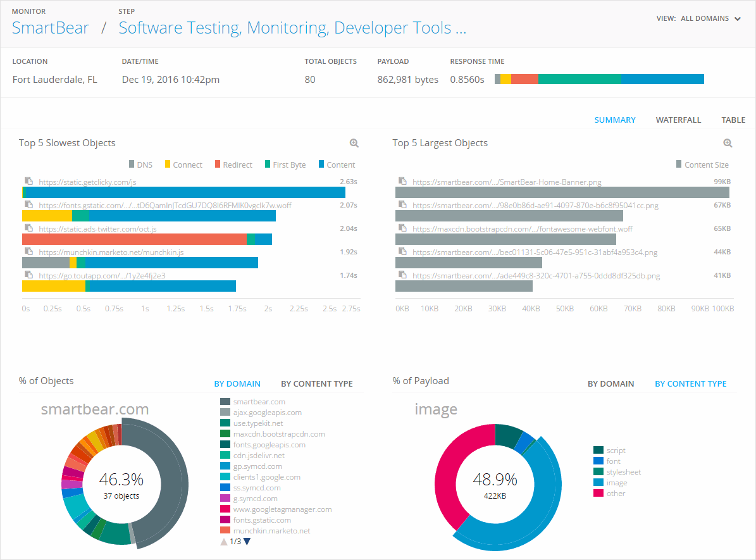This screenshot has width=756, height=560.
Task: Show % of Payload by domain
Action: 611,384
